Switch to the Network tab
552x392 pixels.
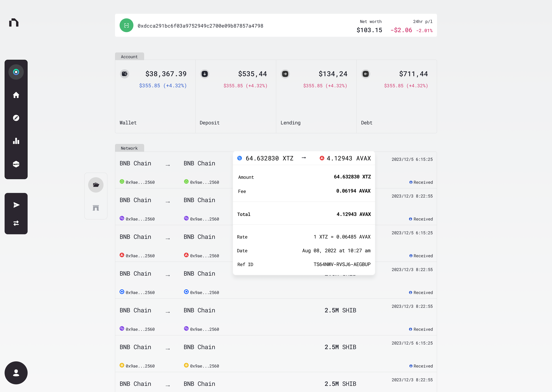pyautogui.click(x=129, y=148)
